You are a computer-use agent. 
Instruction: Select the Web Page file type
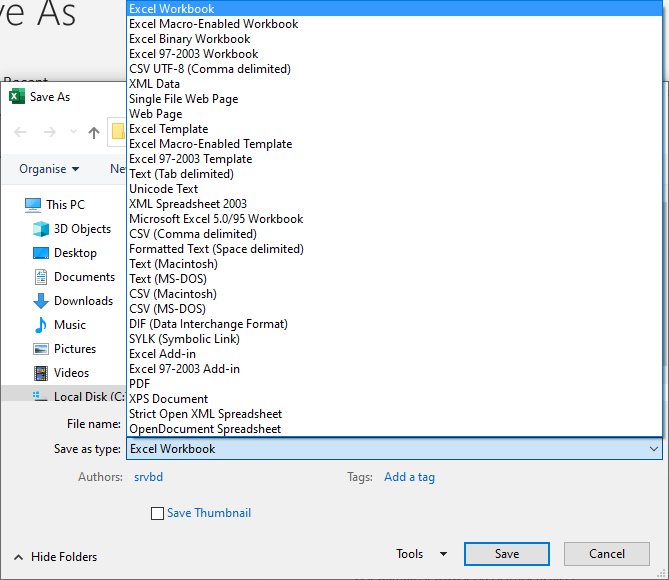click(395, 114)
